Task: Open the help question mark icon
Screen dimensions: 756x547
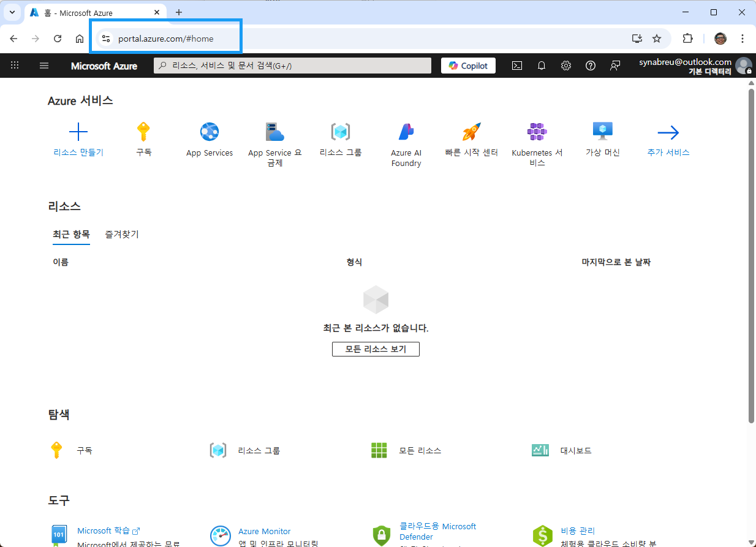Action: 591,66
